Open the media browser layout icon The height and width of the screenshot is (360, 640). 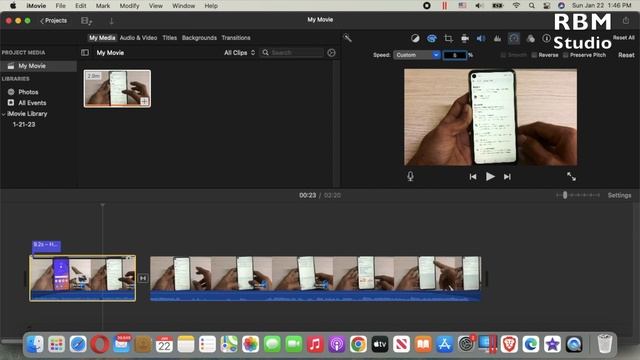pos(86,21)
